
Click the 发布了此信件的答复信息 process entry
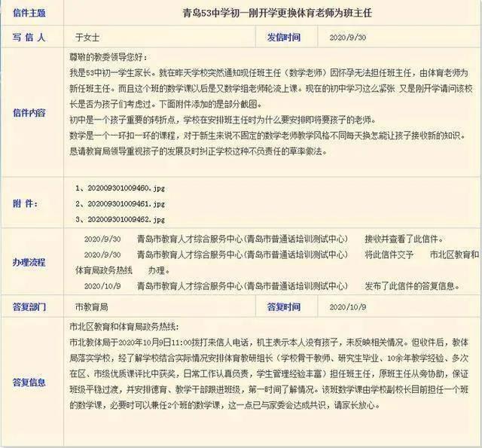pyautogui.click(x=411, y=286)
